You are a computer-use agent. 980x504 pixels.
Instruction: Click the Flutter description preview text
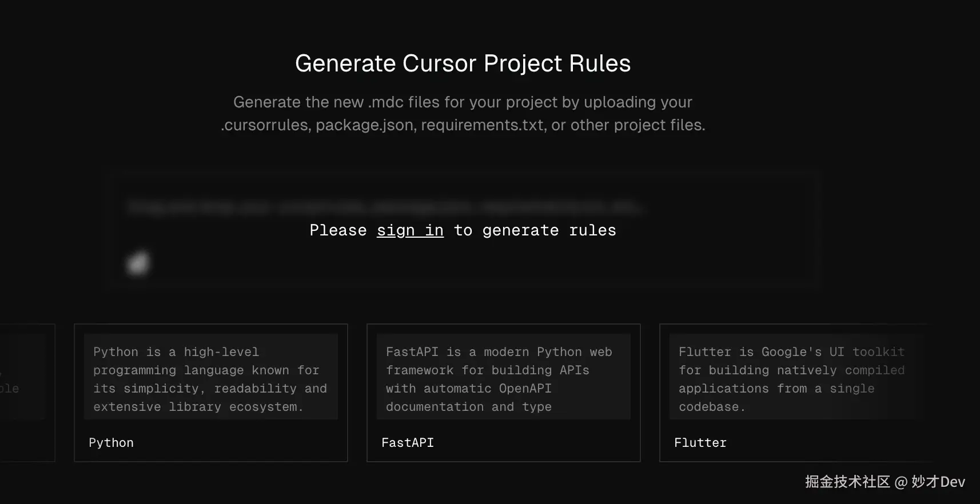(791, 379)
